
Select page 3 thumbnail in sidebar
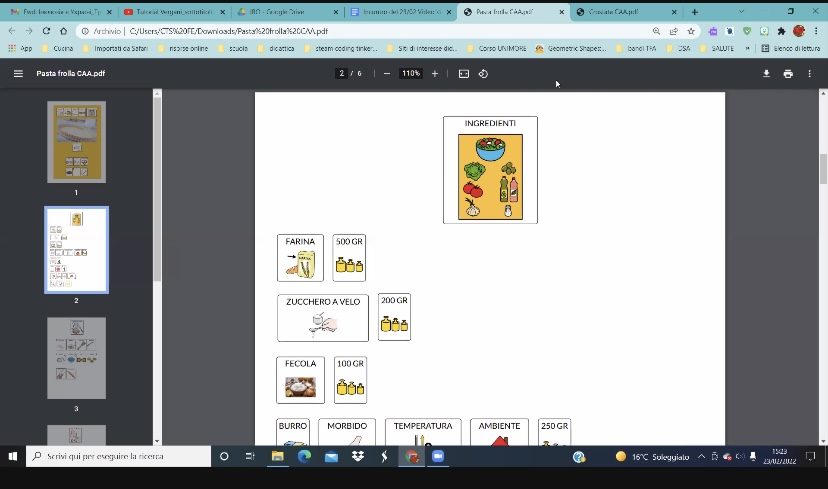[x=77, y=358]
